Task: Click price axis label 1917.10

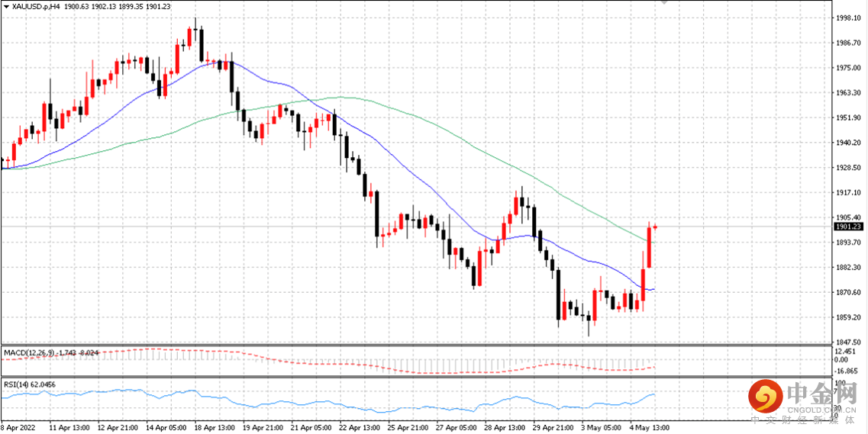Action: point(847,192)
